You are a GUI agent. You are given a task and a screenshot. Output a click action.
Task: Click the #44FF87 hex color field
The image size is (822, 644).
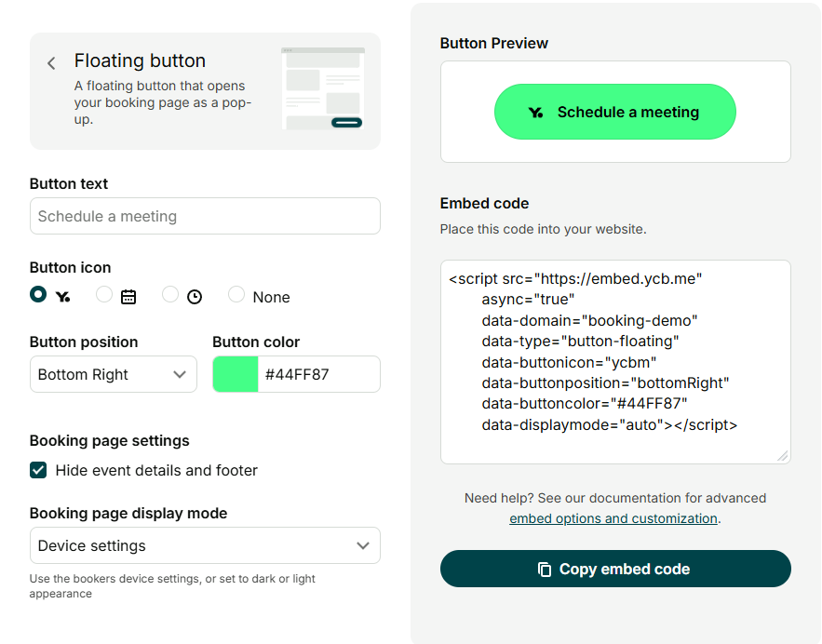click(318, 374)
